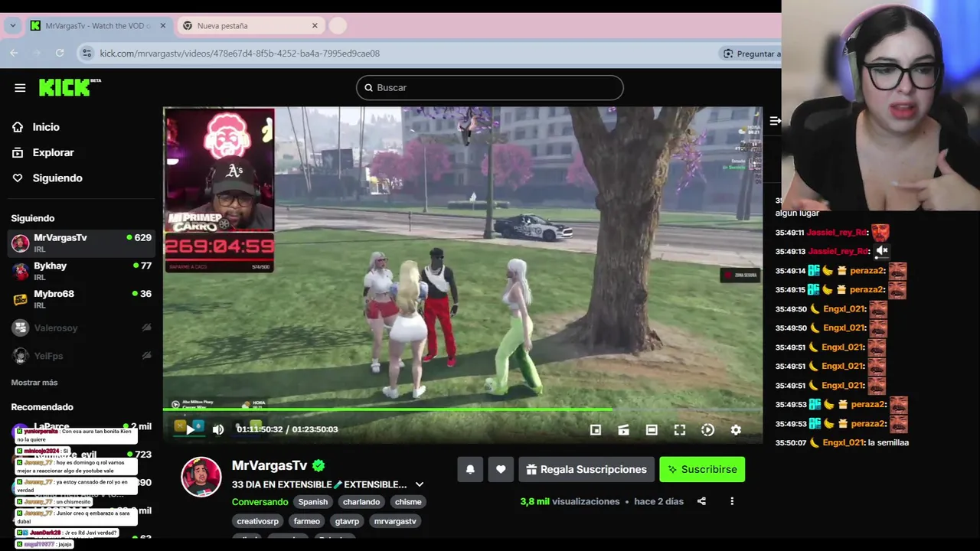Click the Engxl_021 username at 35:50:07
This screenshot has height=551, width=980.
[844, 442]
